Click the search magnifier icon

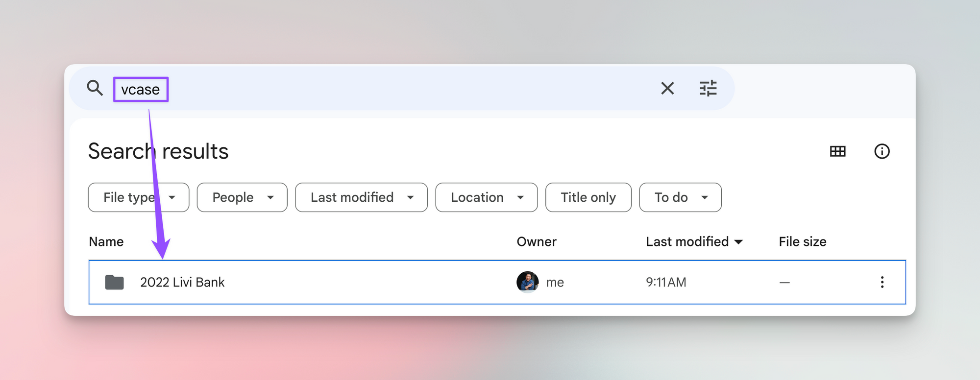tap(95, 88)
